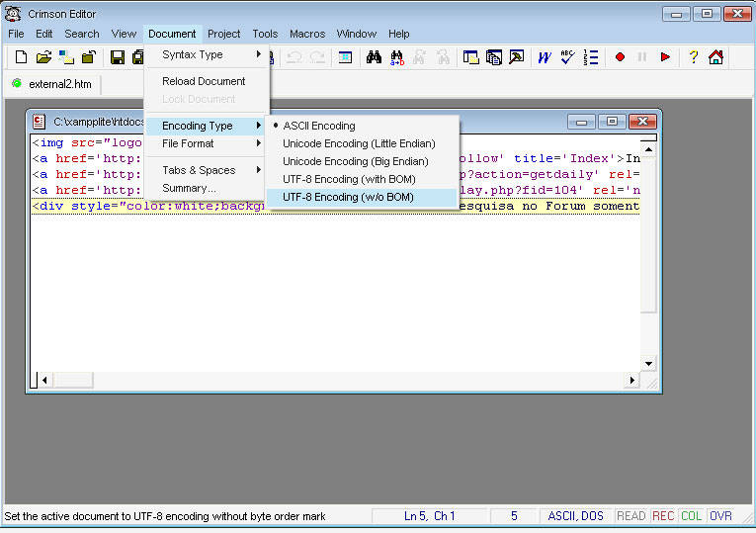
Task: Click the Close Document folder icon
Action: point(89,57)
